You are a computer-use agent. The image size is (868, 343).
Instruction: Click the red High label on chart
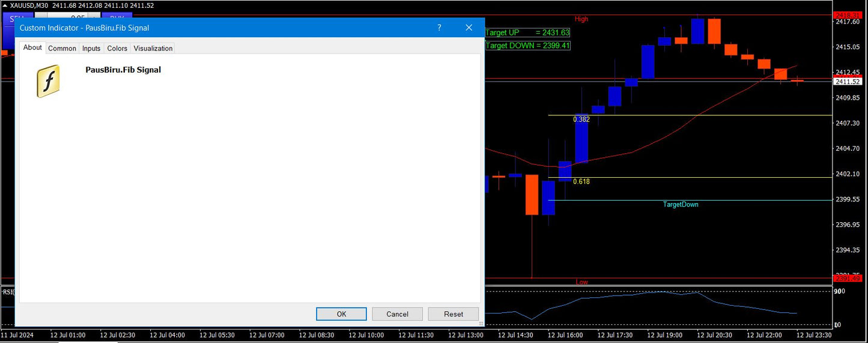[x=581, y=19]
